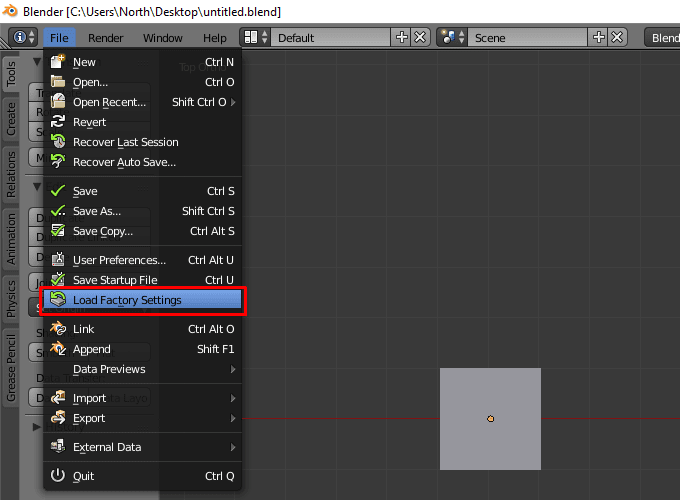Click the Save Copy icon
The image size is (680, 500).
[x=58, y=230]
